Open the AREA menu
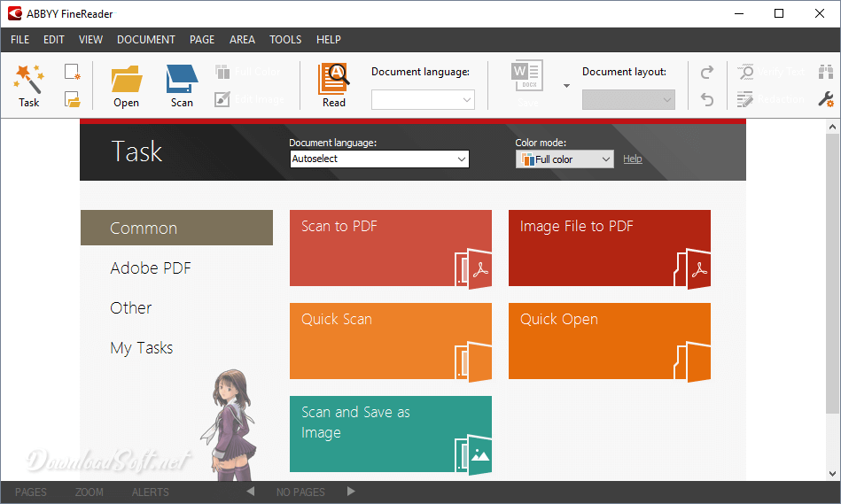Image resolution: width=841 pixels, height=504 pixels. 242,40
